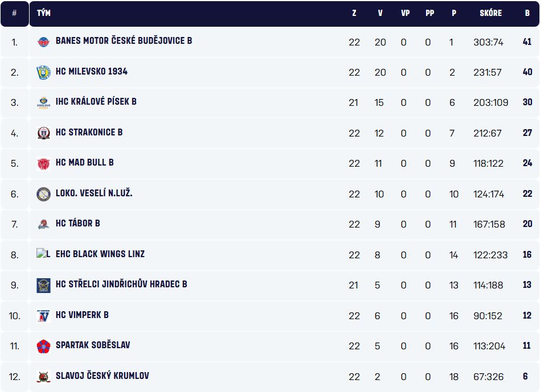This screenshot has height=392, width=540.
Task: Click the HC Strakonice B team logo
Action: coord(43,133)
